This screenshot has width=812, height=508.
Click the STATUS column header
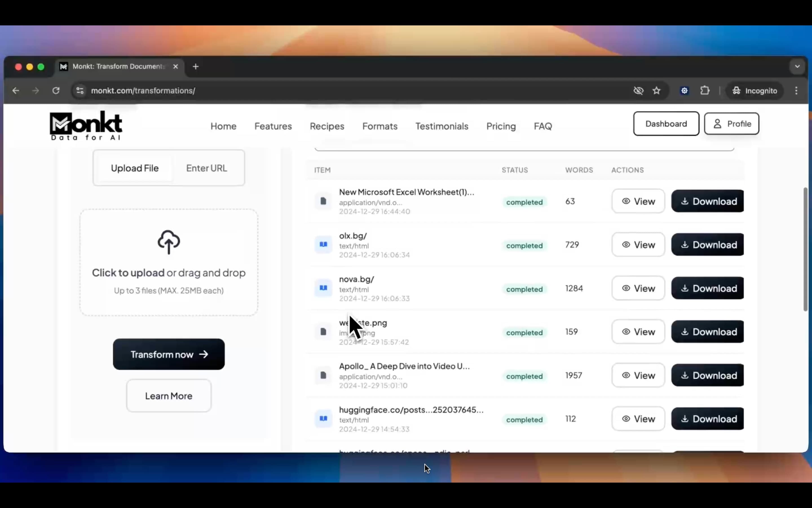(x=515, y=170)
